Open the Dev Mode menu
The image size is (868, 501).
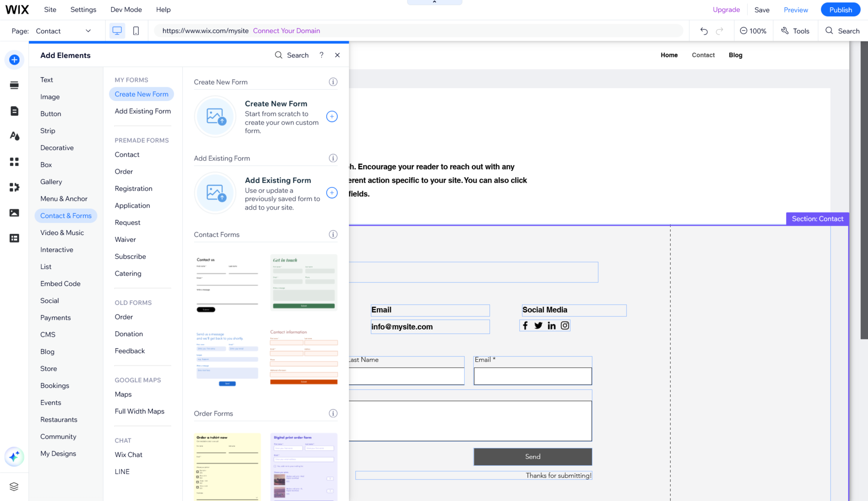tap(126, 9)
